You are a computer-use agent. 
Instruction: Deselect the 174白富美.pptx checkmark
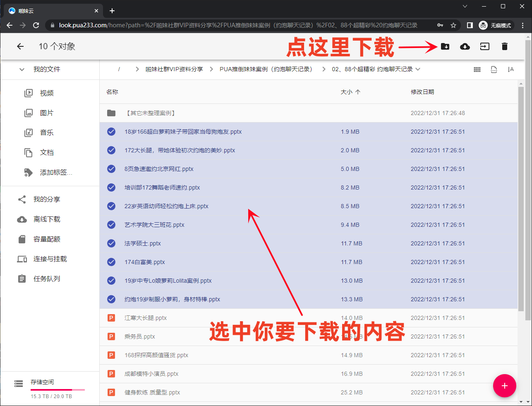tap(111, 262)
